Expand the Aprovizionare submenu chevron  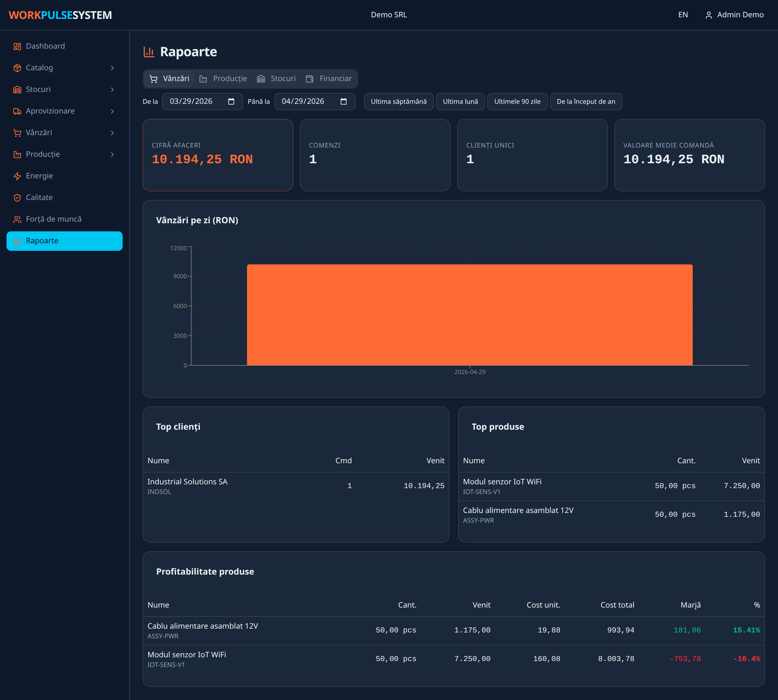(112, 111)
